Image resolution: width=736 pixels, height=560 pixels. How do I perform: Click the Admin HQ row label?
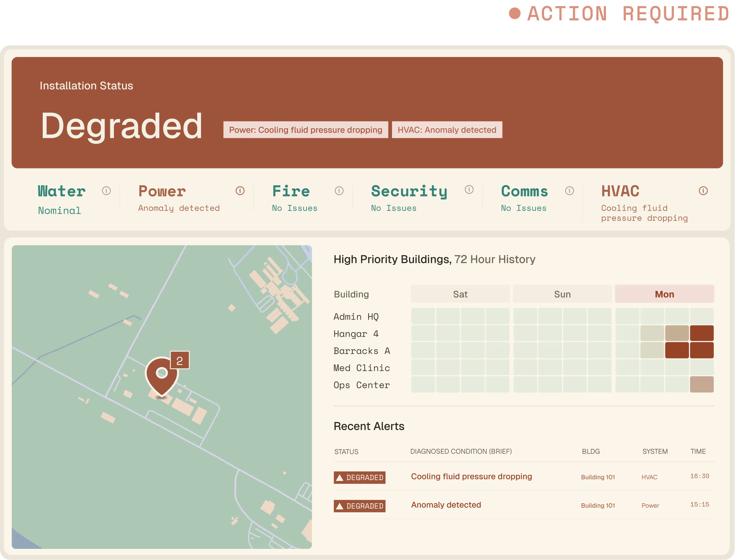[x=356, y=317]
